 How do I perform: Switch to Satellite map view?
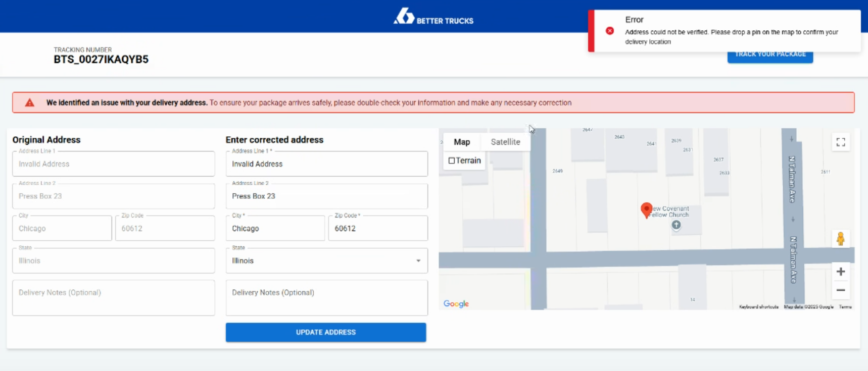505,142
